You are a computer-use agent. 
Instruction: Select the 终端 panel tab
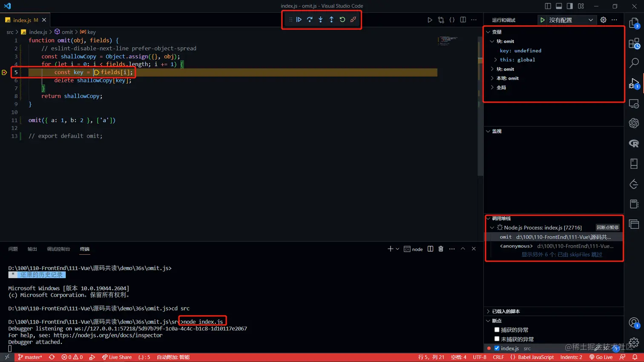pyautogui.click(x=85, y=249)
